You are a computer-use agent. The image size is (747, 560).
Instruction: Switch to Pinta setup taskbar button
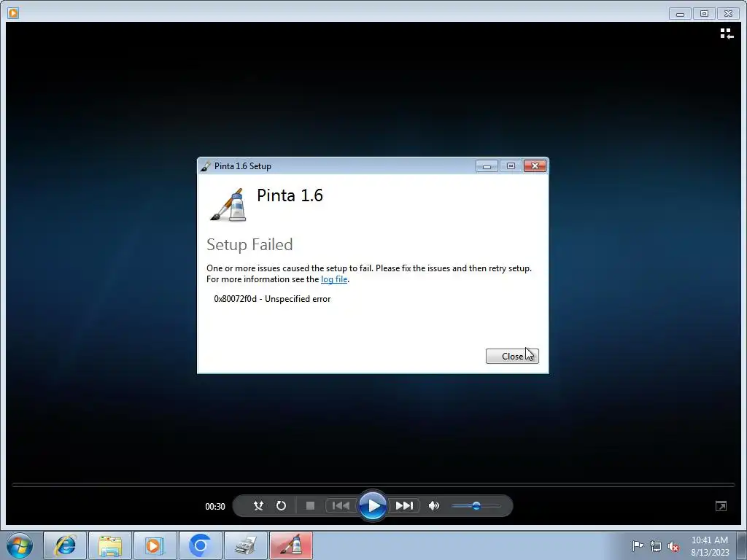pyautogui.click(x=291, y=545)
